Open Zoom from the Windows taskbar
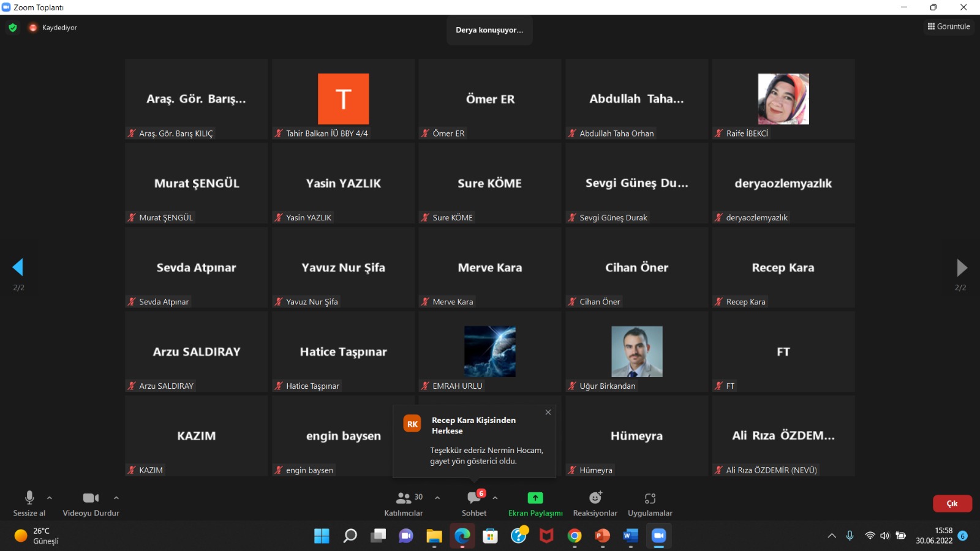The height and width of the screenshot is (551, 980). click(658, 536)
